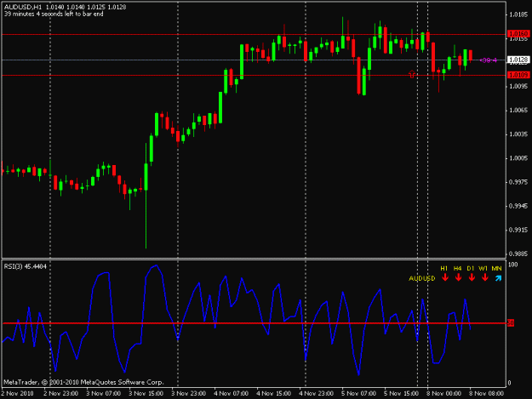Click the '2 Nov 23:00' time label
Screen dimensions: 532x399
61,393
